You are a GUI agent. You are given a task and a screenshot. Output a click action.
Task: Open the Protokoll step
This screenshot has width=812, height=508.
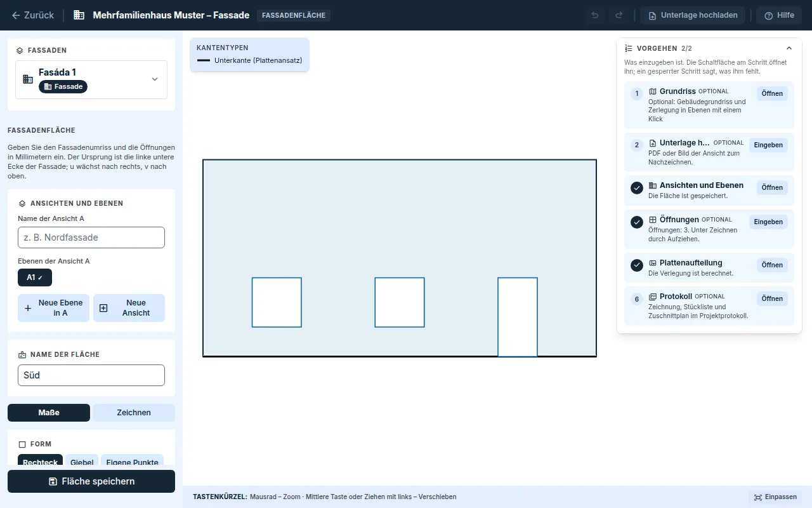pos(772,298)
